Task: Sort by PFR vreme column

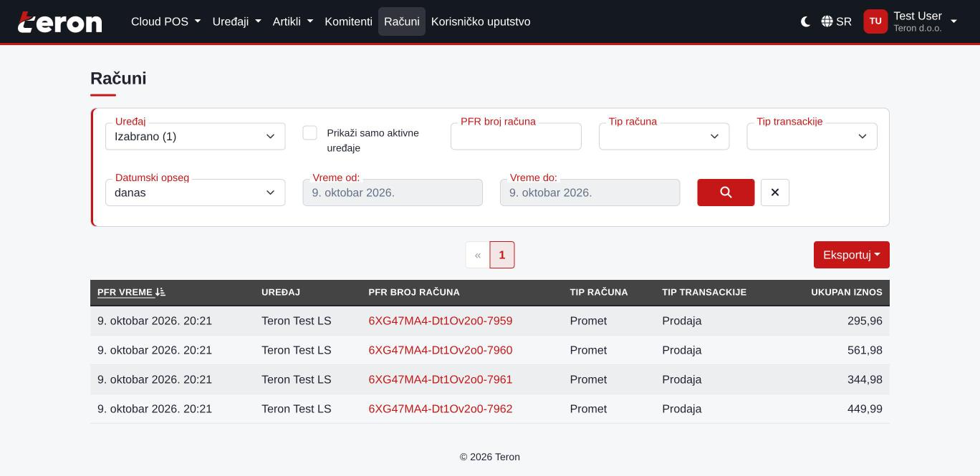Action: tap(131, 292)
